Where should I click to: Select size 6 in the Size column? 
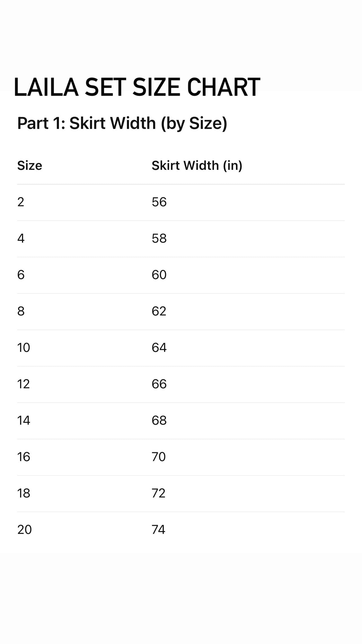[x=21, y=275]
